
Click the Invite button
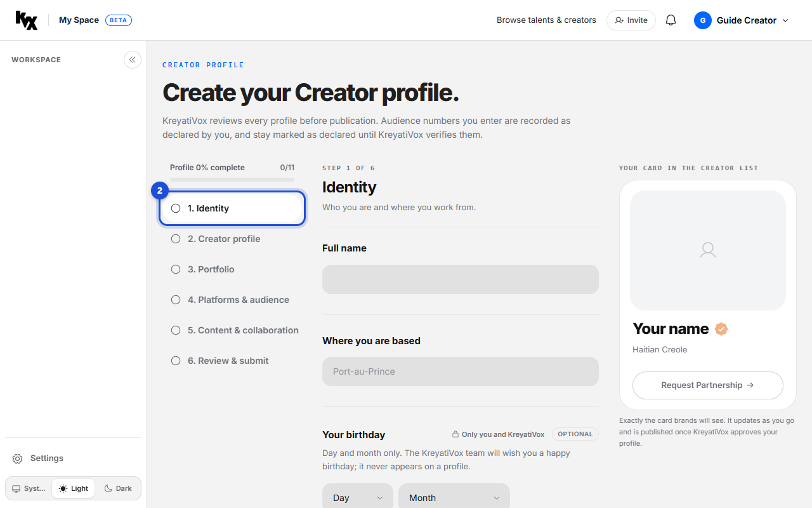pyautogui.click(x=631, y=20)
